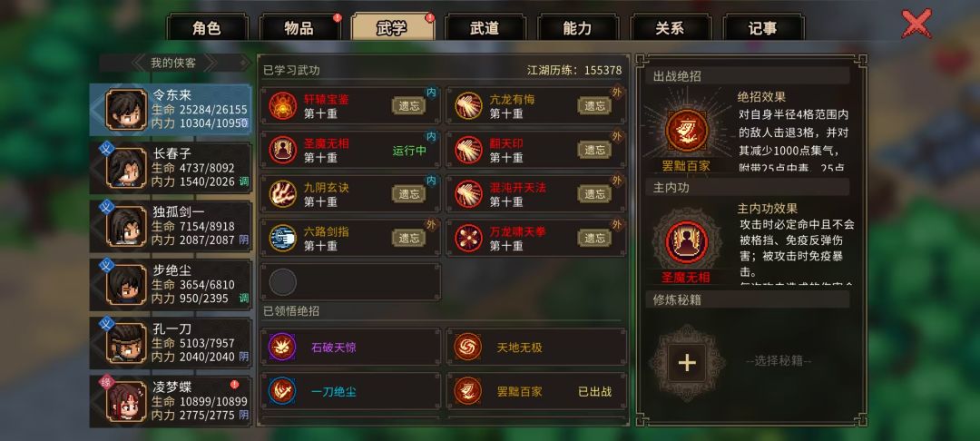Select the 一刀绝尘 ultimate move icon
This screenshot has width=980, height=441.
[x=282, y=391]
